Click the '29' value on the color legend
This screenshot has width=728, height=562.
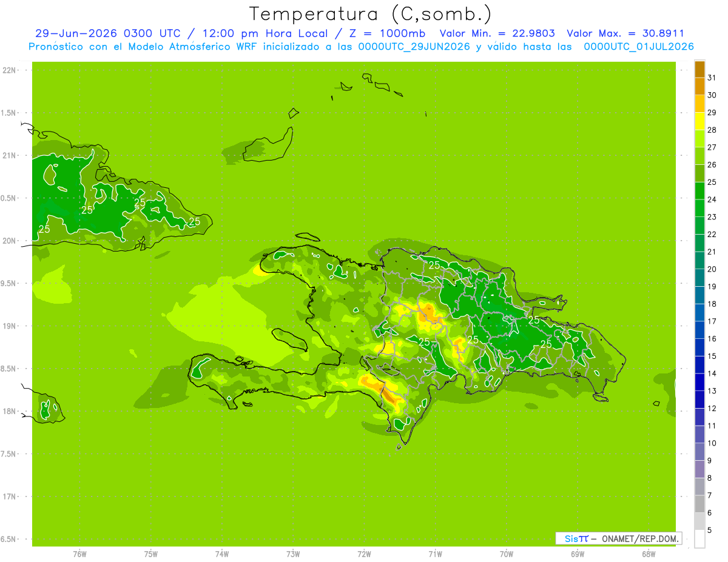pos(712,112)
